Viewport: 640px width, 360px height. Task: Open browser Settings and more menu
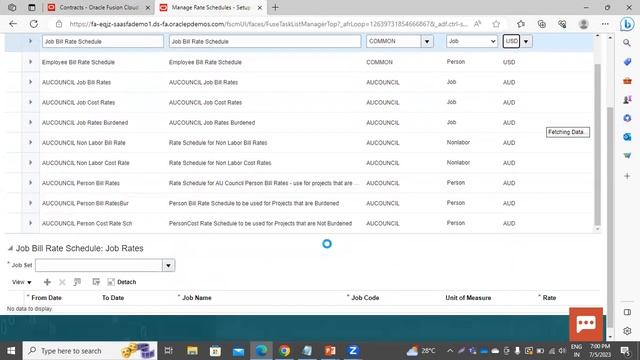(605, 24)
